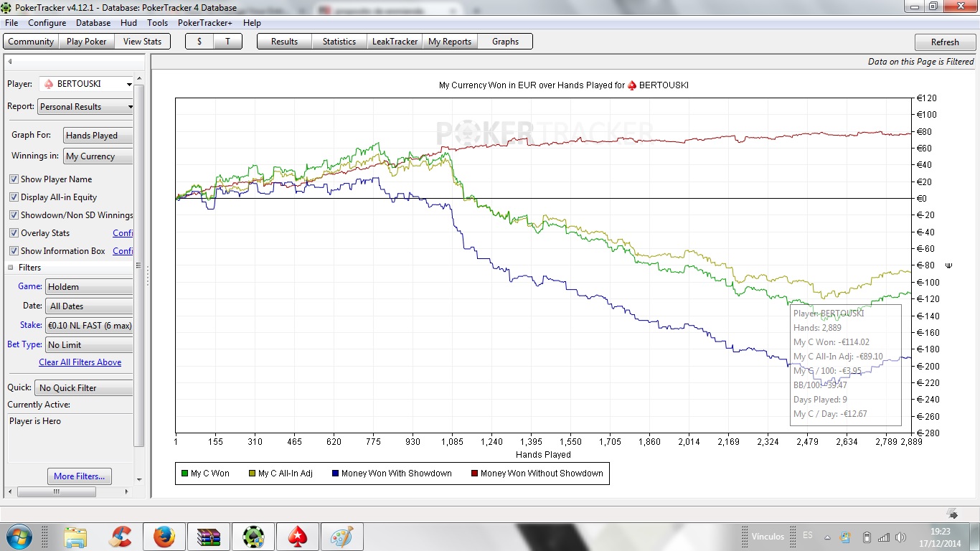
Task: Open the Tools menu
Action: (158, 23)
